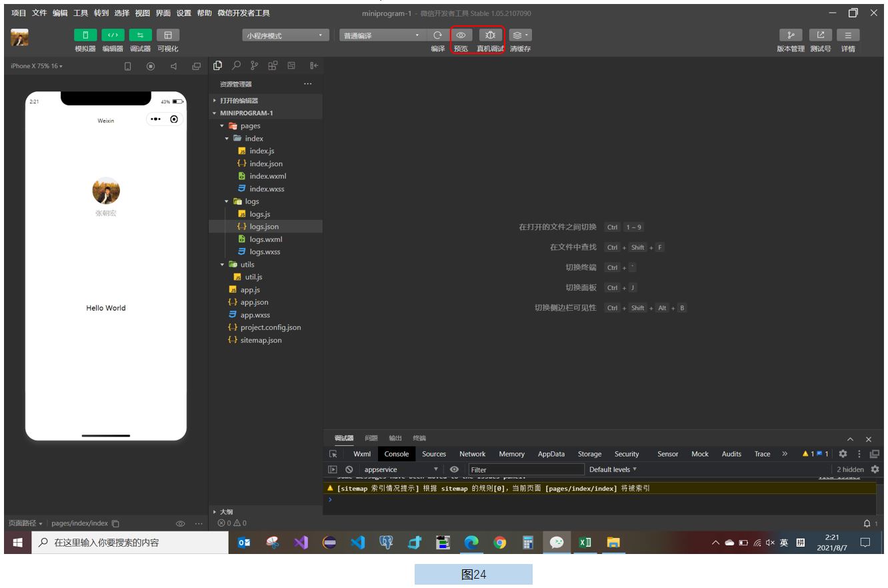This screenshot has height=588, width=888.
Task: Copy the pages/index/index path icon
Action: tap(115, 523)
